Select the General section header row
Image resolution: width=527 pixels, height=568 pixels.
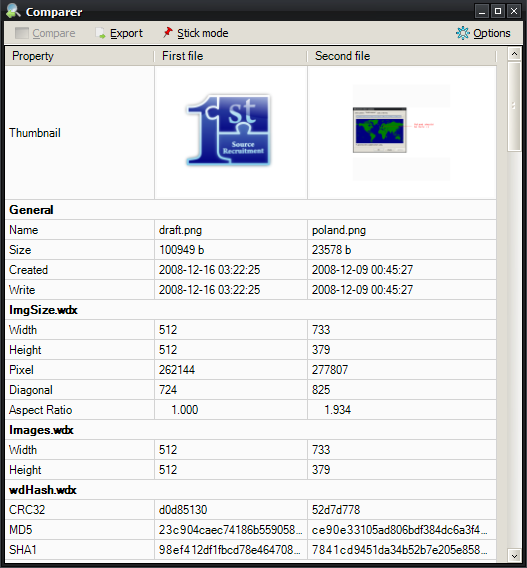coord(251,210)
